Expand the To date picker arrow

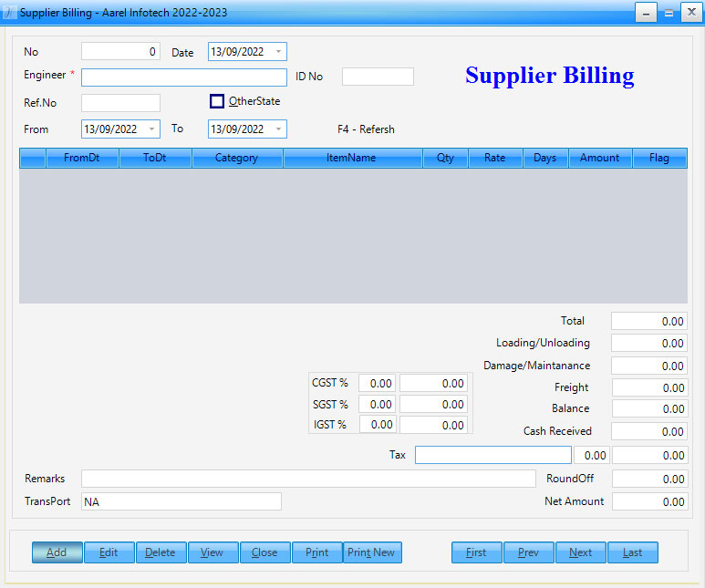278,129
